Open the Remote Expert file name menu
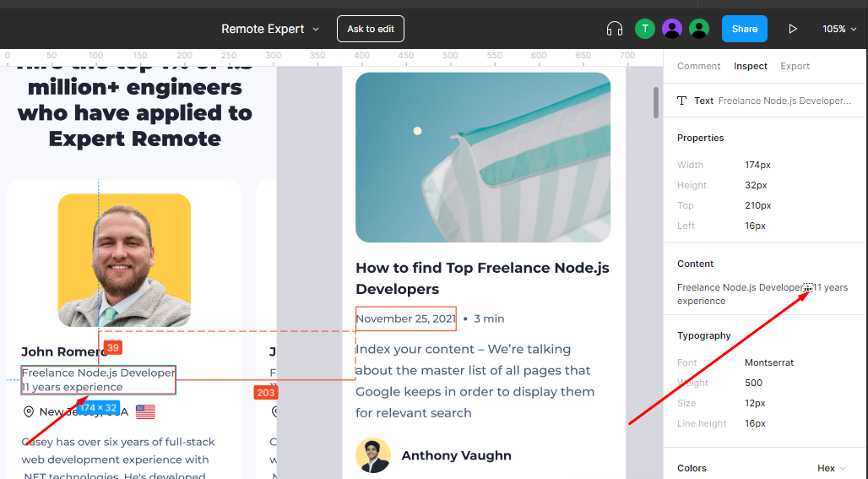 [270, 29]
